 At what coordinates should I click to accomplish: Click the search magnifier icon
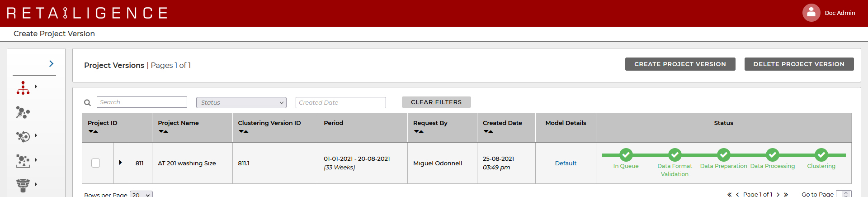click(x=88, y=103)
